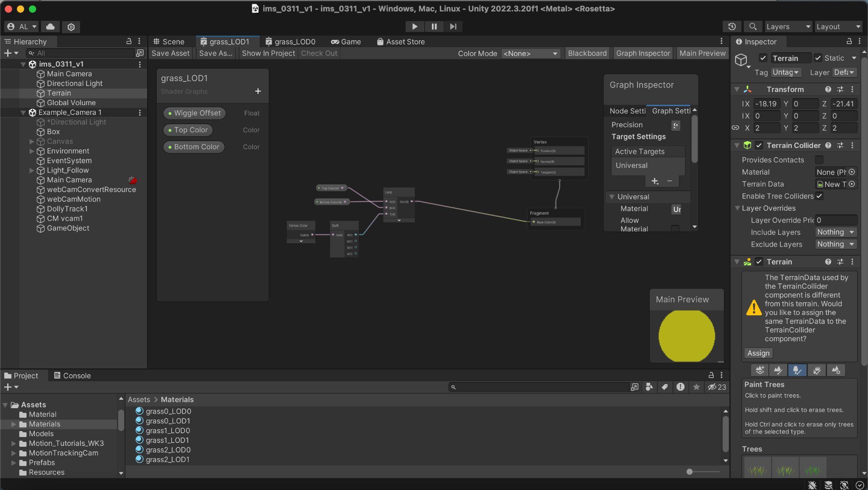Click the Save Asset button
The width and height of the screenshot is (868, 490).
click(170, 53)
